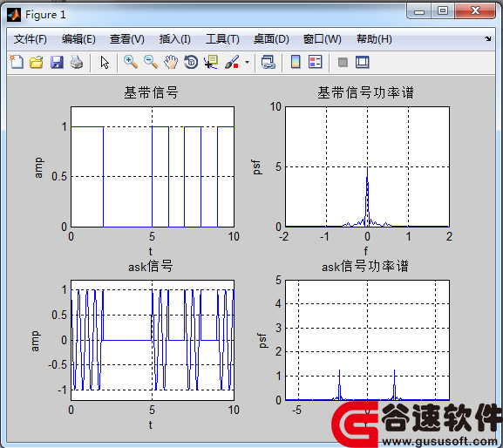The width and height of the screenshot is (503, 448).
Task: Click the dock figure arrow in the menu bar
Action: (488, 39)
